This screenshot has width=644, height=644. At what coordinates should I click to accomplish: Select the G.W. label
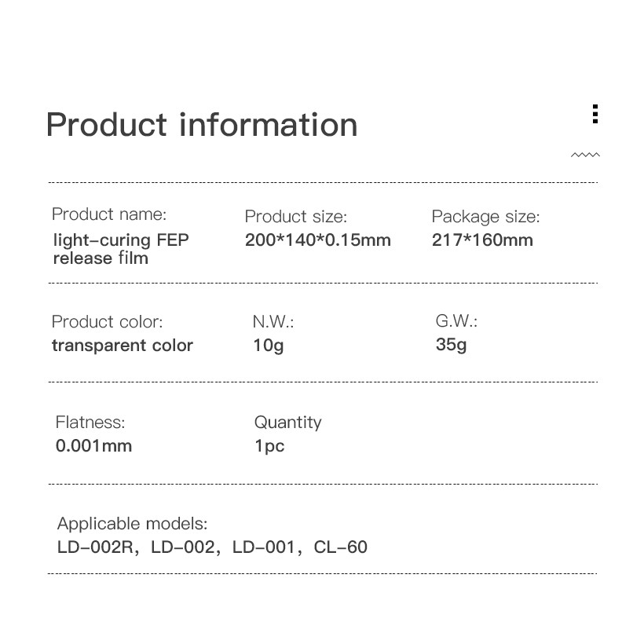tap(456, 320)
